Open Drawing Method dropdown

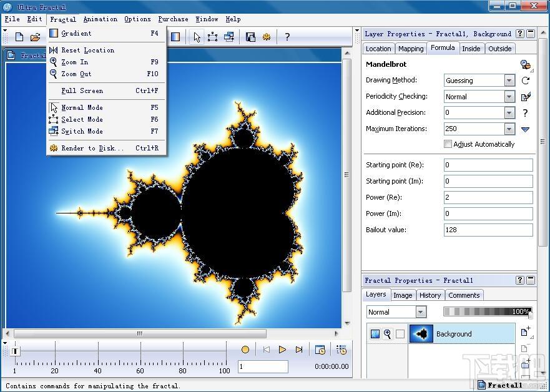(509, 81)
